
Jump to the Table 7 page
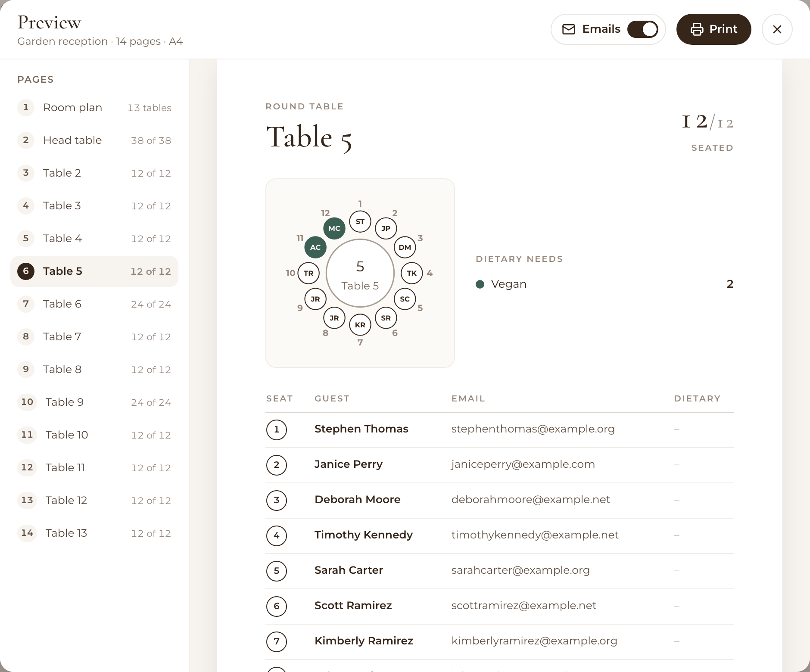pos(94,337)
